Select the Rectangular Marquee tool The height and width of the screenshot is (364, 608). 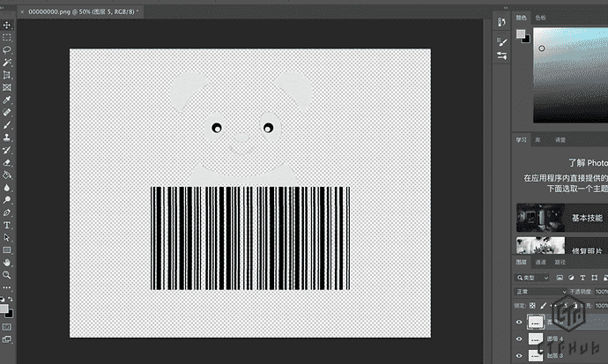7,38
